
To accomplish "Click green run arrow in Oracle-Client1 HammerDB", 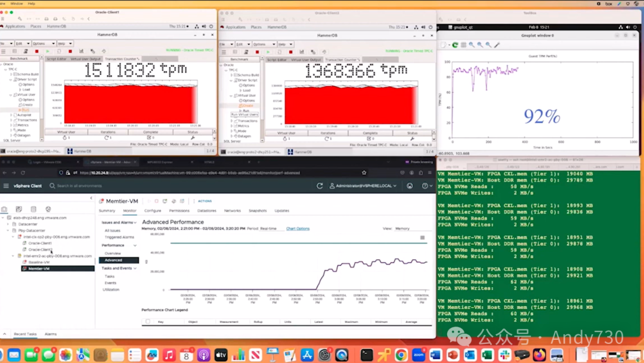I will point(48,51).
